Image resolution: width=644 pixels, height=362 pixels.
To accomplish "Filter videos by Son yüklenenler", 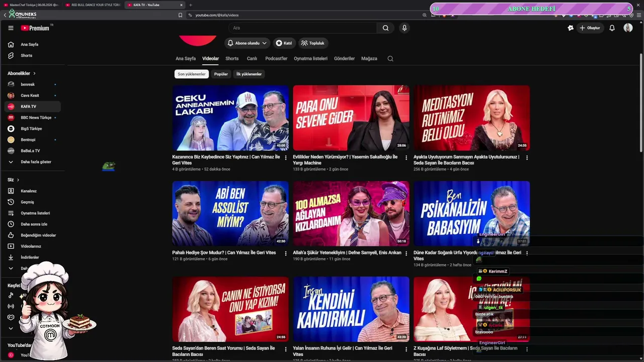I will tap(192, 74).
